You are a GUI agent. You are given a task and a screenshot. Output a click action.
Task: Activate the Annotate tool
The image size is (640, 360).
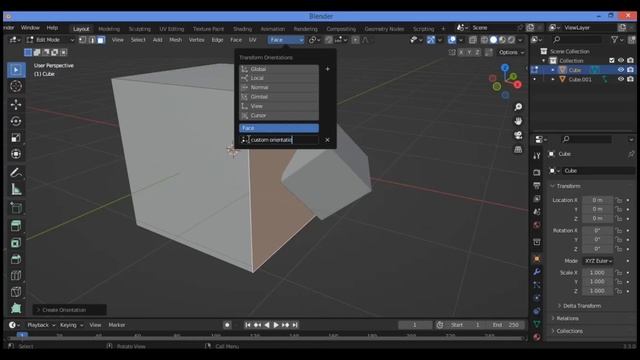pyautogui.click(x=16, y=173)
